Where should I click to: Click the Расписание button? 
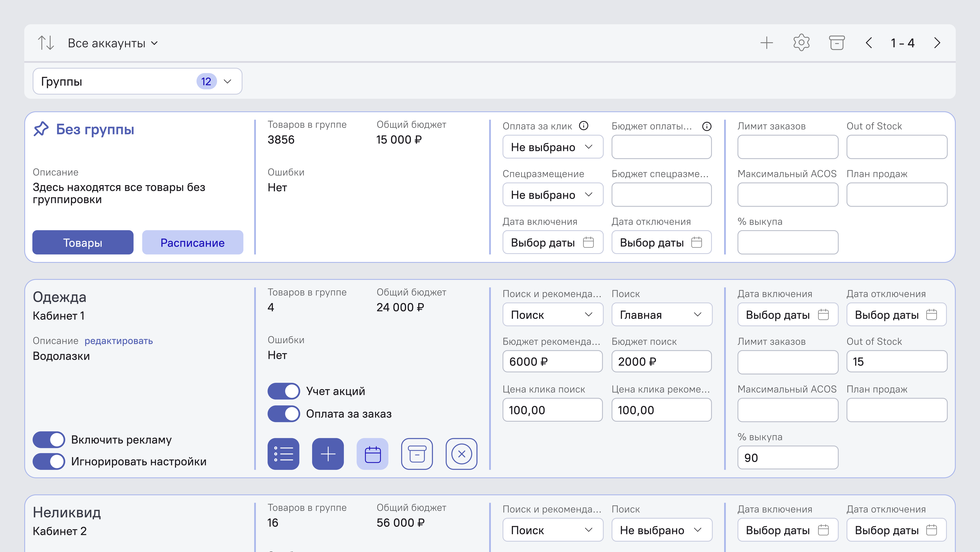[x=192, y=242]
